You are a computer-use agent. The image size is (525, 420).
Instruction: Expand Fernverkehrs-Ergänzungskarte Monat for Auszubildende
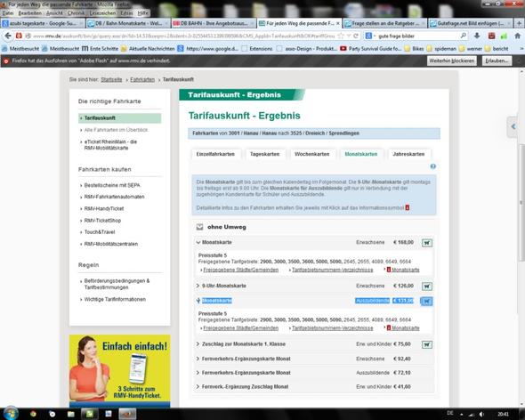198,373
